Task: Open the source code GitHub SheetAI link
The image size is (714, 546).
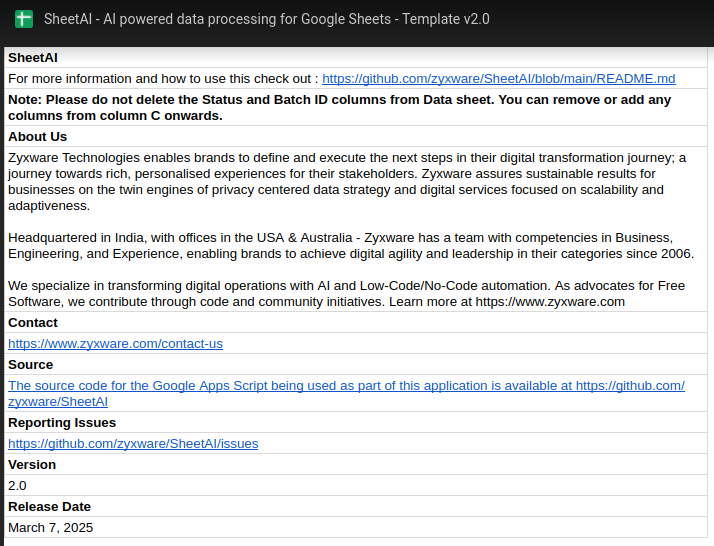Action: coord(347,393)
